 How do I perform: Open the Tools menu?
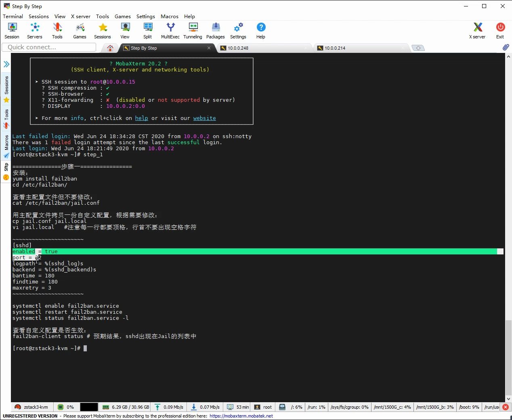pos(103,16)
